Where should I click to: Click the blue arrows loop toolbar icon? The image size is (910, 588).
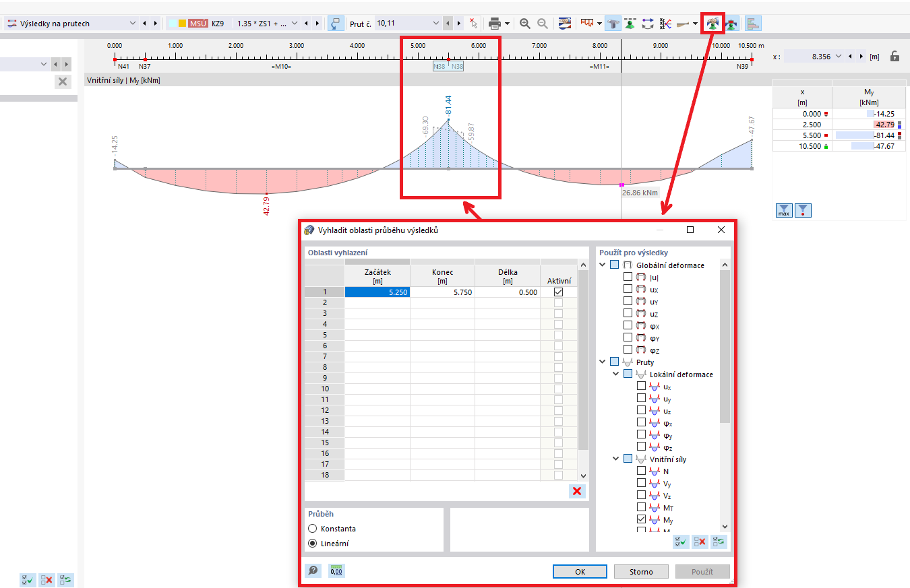(648, 24)
